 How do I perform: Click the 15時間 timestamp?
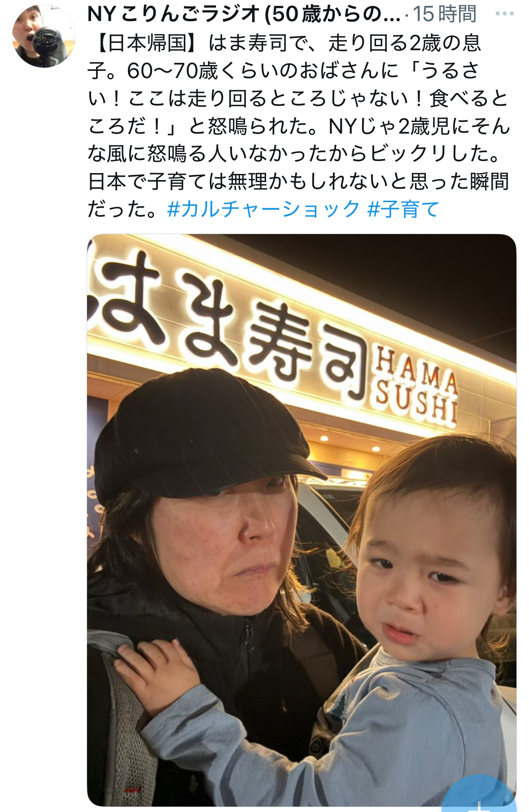(x=444, y=14)
